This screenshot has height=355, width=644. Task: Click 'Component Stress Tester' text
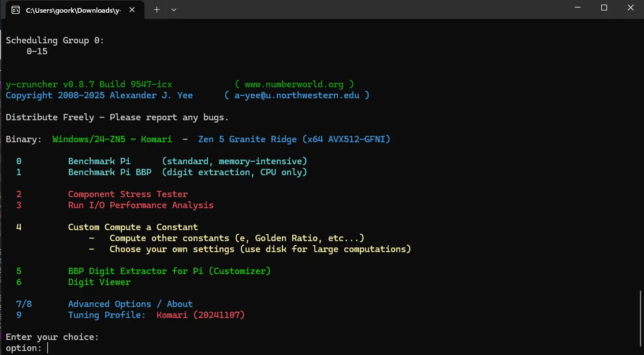[128, 194]
